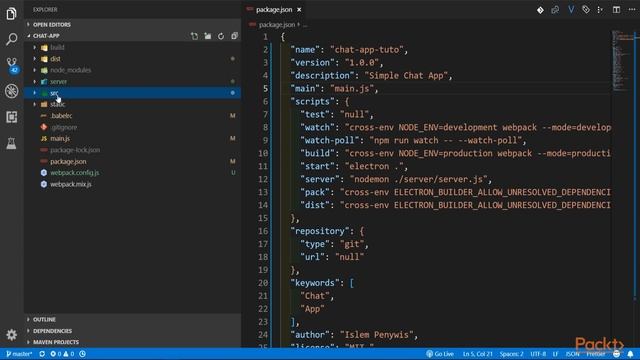Click "chat-app-tuto" name value on line 2
This screenshot has width=640, height=360.
click(x=366, y=50)
